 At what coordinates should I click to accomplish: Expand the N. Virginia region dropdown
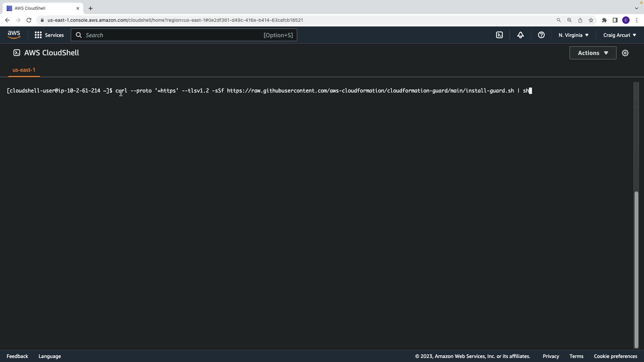pyautogui.click(x=573, y=35)
